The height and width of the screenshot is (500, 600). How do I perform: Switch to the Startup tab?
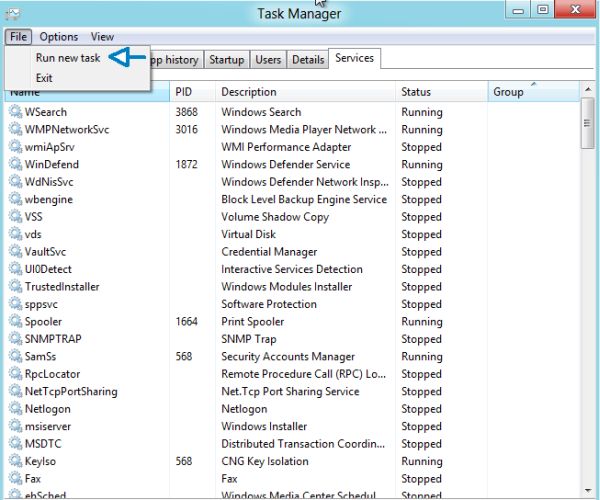pyautogui.click(x=226, y=60)
